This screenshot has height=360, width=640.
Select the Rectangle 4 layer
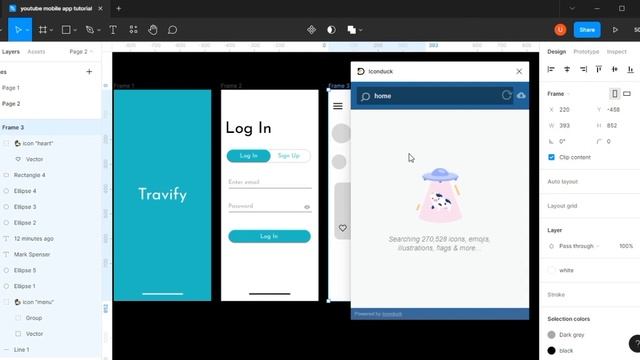click(29, 175)
